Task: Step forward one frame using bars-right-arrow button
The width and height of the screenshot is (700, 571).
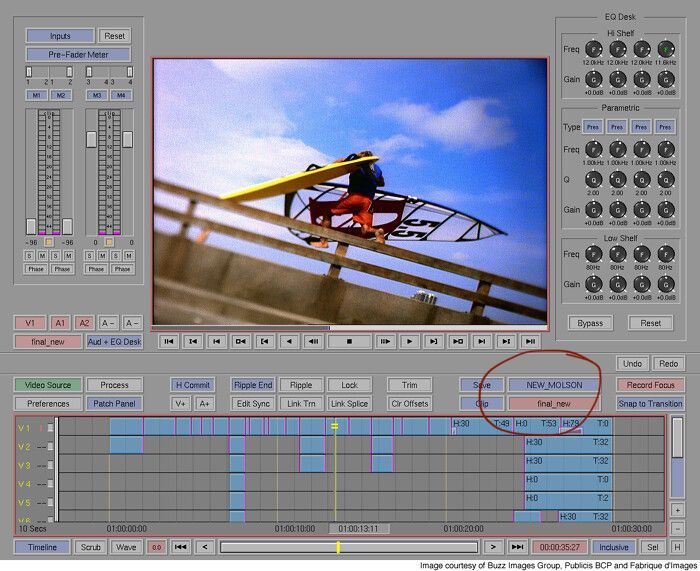Action: (385, 342)
